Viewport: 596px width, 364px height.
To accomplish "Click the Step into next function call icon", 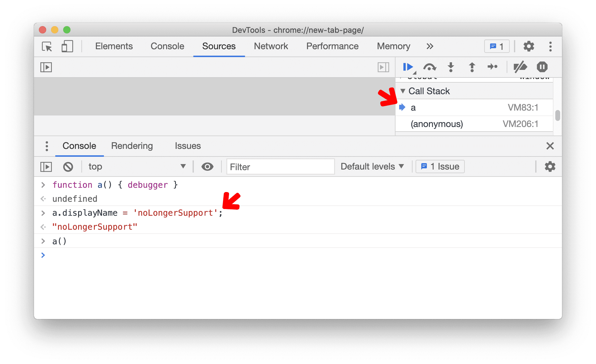I will pos(450,67).
